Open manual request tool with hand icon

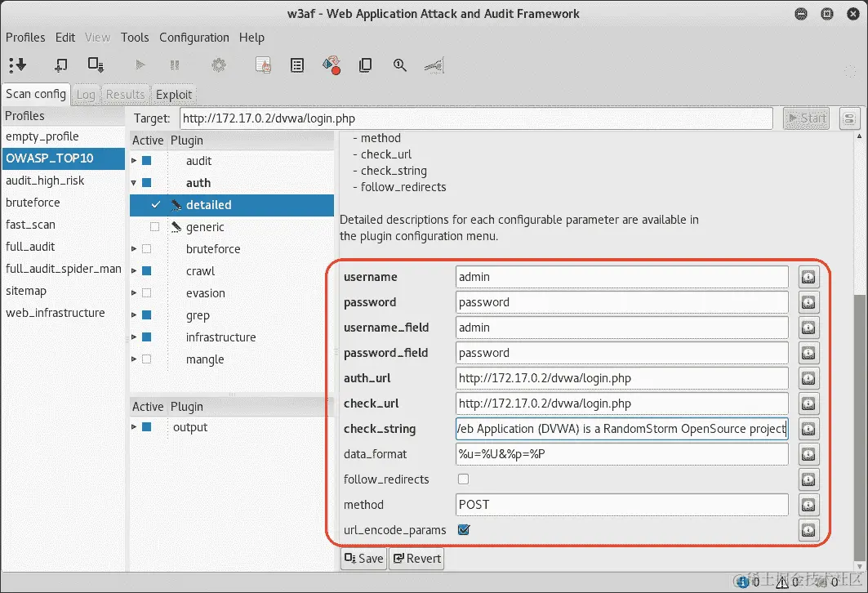pos(264,65)
